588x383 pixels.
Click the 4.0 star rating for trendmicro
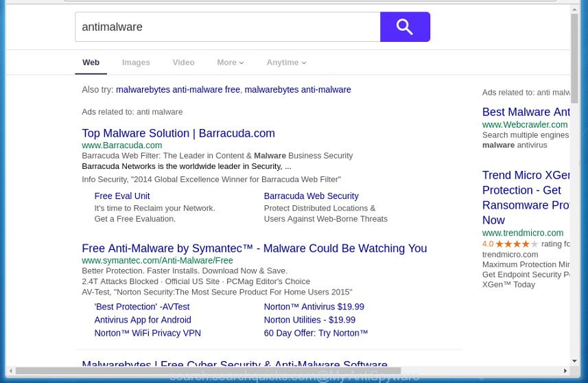[510, 244]
